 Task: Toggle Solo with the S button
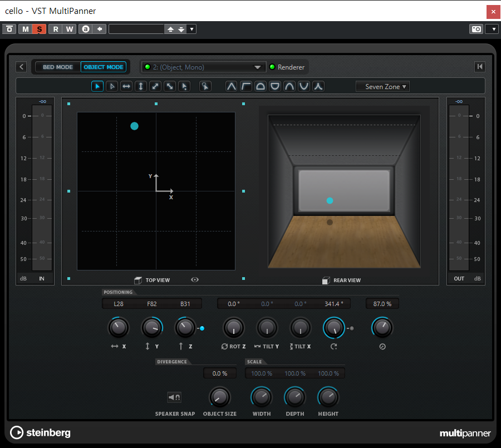point(40,29)
